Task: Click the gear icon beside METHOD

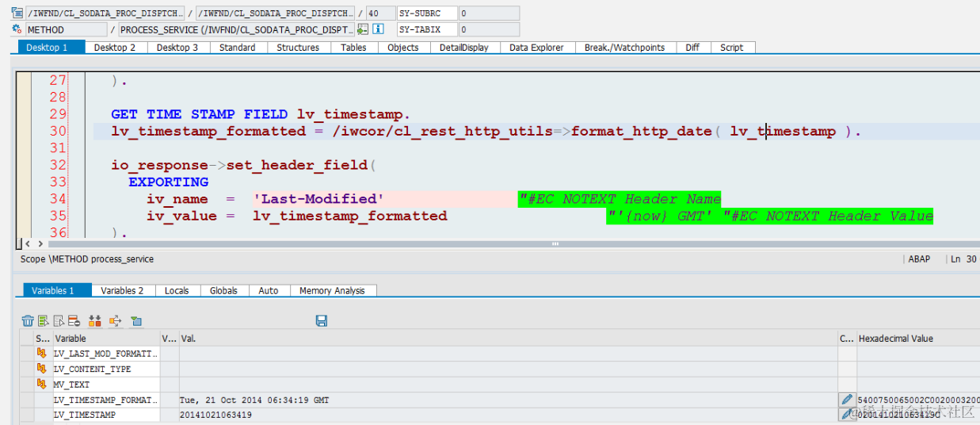Action: (x=17, y=29)
